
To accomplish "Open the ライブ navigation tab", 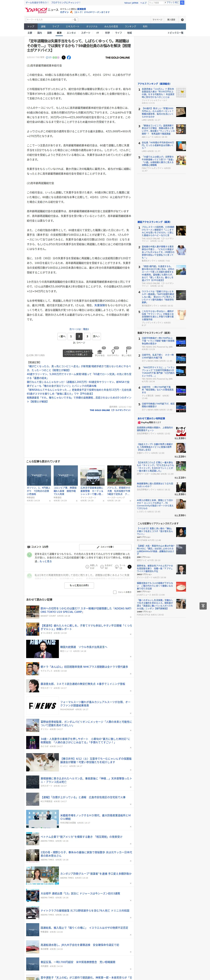I will point(56,27).
